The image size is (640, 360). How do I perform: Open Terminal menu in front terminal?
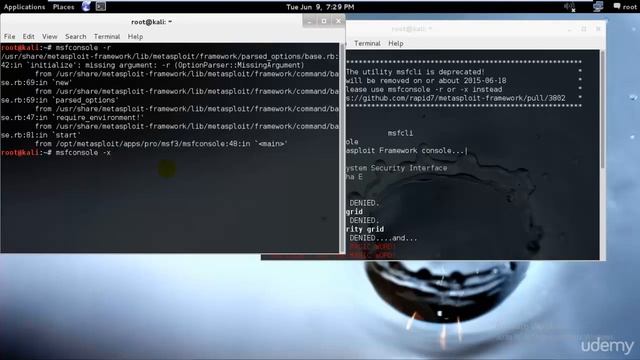click(x=107, y=36)
